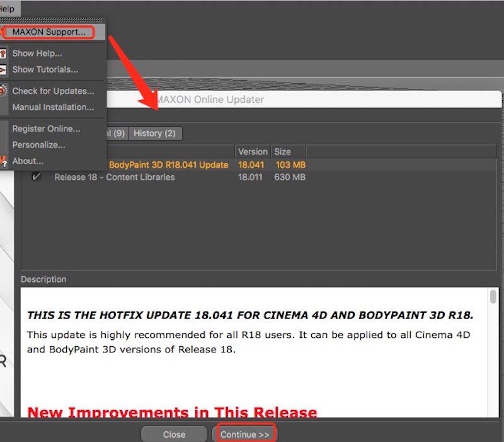Click the MAXON Online Updater title bar

pos(304,100)
